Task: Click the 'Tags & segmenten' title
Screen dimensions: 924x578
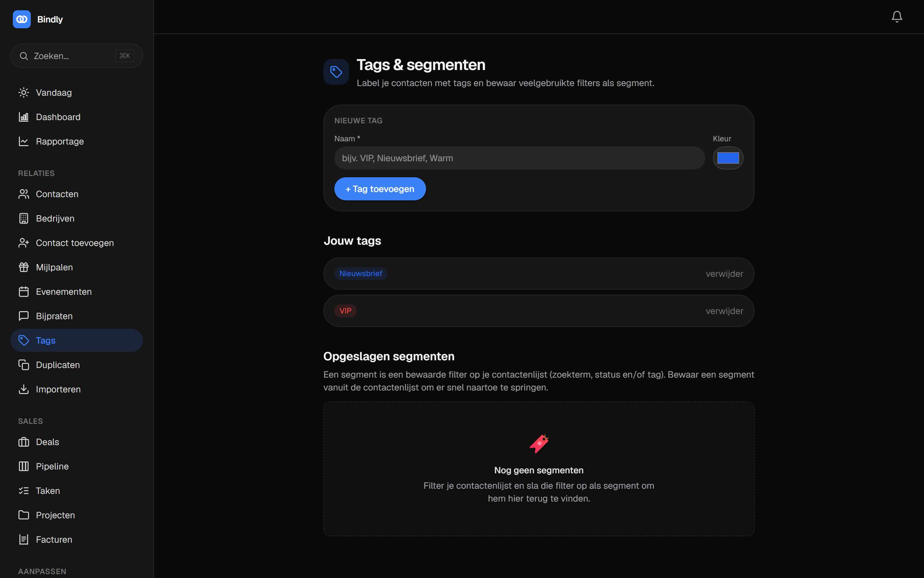Action: (x=421, y=65)
